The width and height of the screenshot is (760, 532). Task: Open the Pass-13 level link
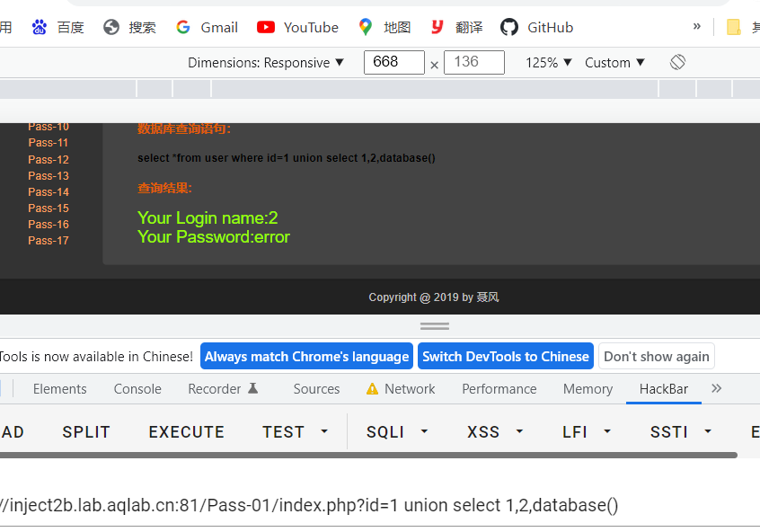48,175
